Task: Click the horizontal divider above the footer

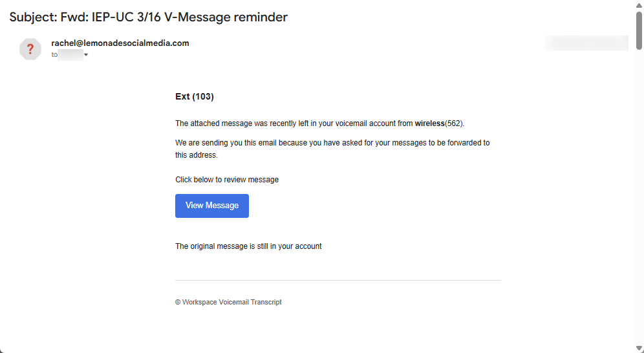Action: click(x=338, y=280)
